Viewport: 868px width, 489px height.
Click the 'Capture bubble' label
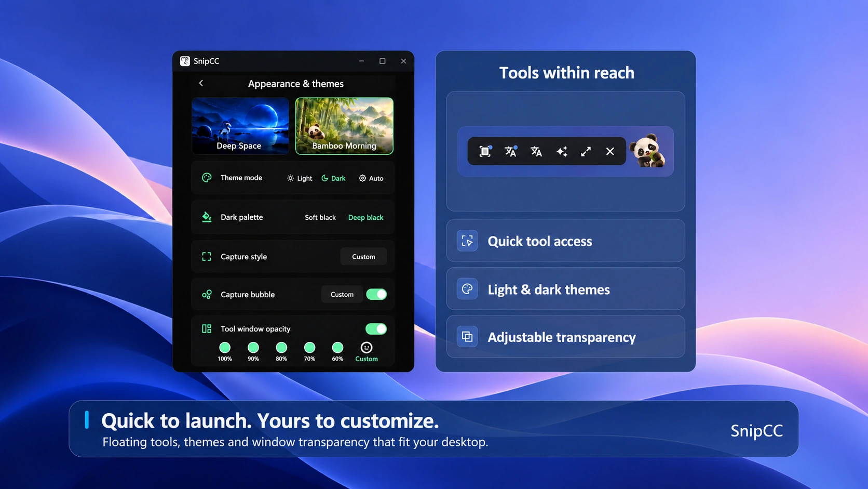[248, 295]
